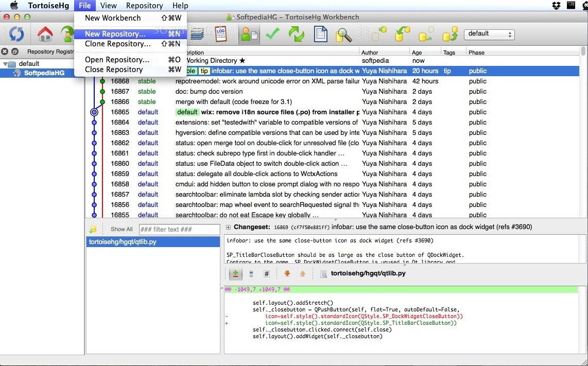Image resolution: width=588 pixels, height=366 pixels.
Task: Close the Repository Registry panel
Action: click(5, 52)
